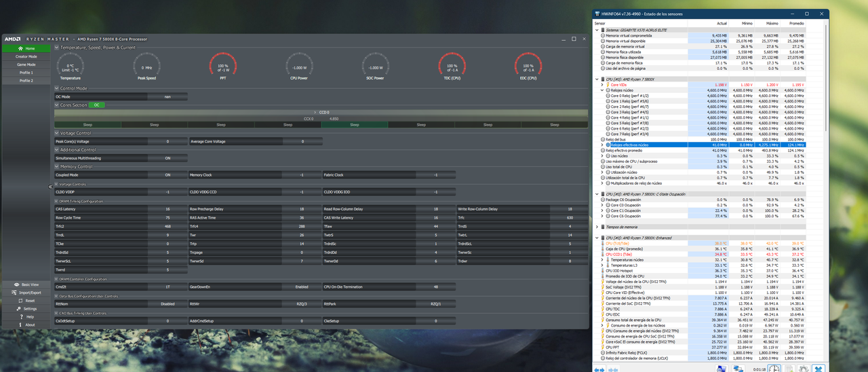Open Import/Export in Ryzen Master
This screenshot has height=372, width=868.
27,293
